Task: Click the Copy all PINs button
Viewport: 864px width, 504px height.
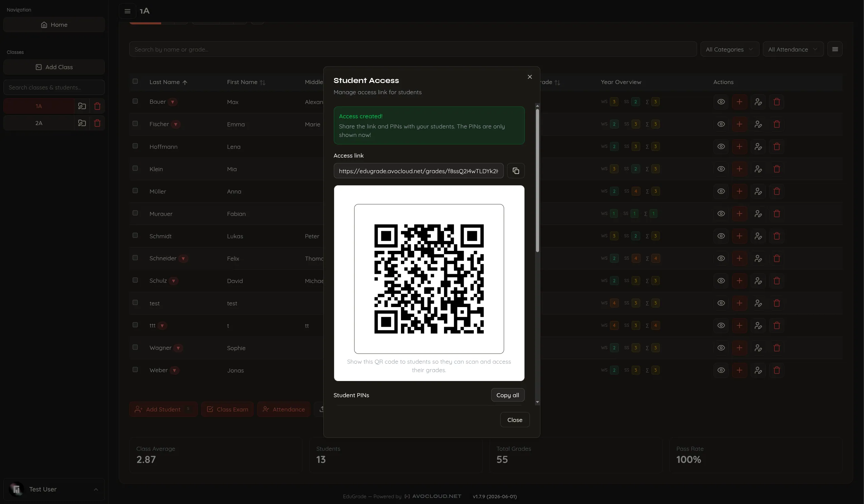Action: (507, 395)
